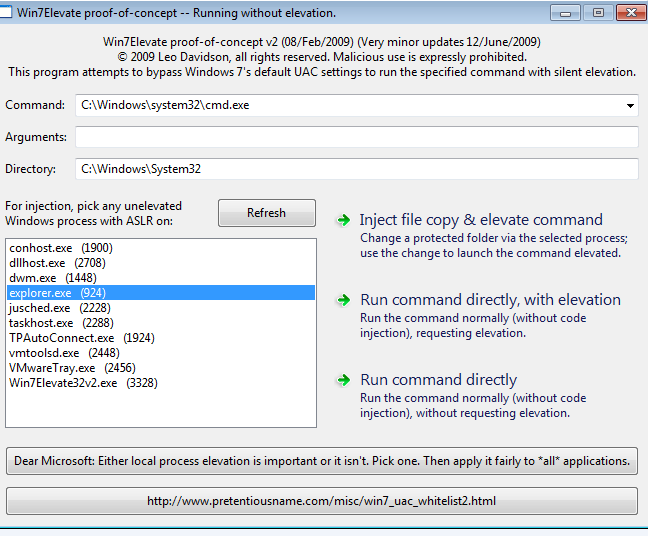Screen dimensions: 648x536
Task: Focus the empty Arguments input field
Action: point(357,137)
